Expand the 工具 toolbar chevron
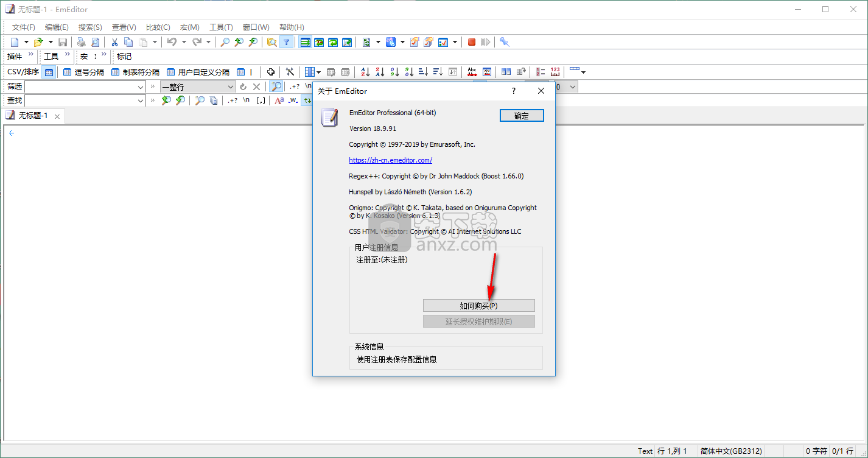 coord(68,55)
